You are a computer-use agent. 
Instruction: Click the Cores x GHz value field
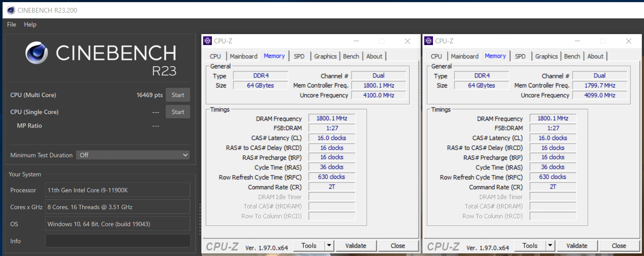click(118, 207)
